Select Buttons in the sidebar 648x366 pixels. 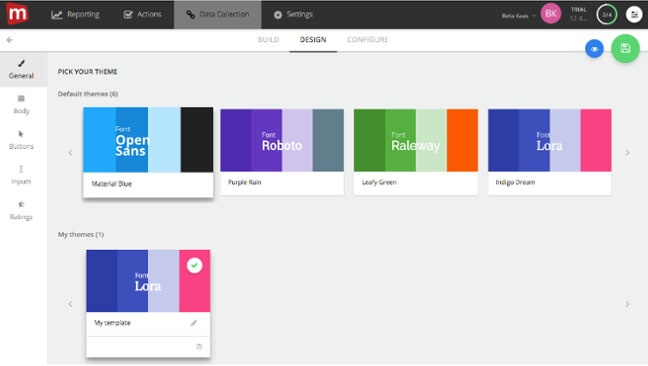point(21,140)
